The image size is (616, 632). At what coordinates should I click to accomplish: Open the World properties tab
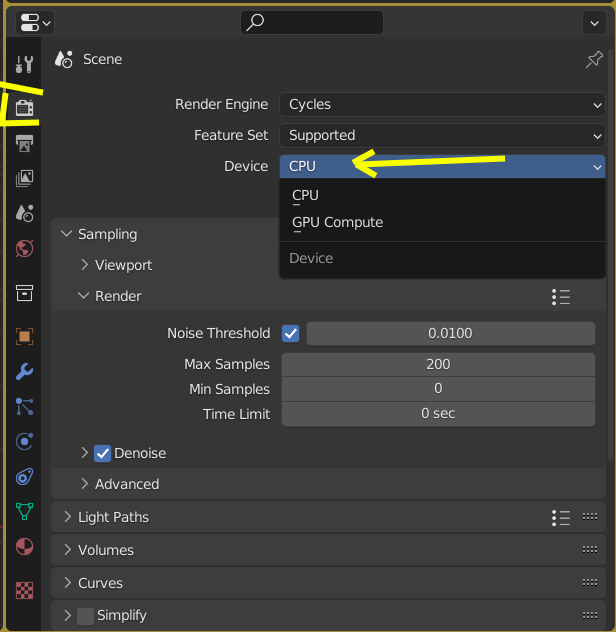pos(25,248)
